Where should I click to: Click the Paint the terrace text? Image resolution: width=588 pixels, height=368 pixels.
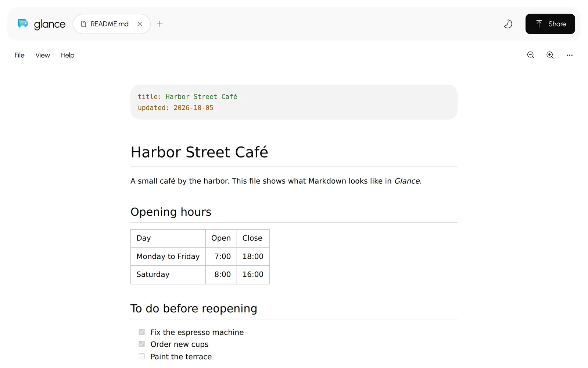(x=181, y=357)
